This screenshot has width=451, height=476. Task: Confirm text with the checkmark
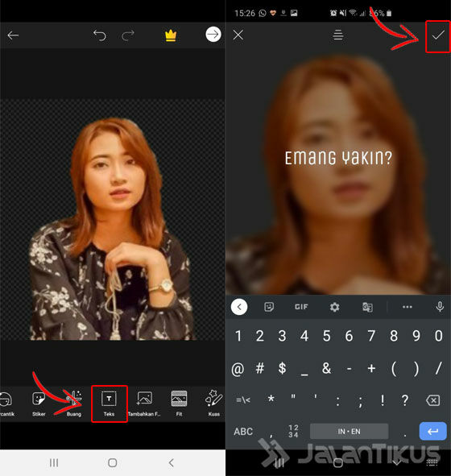438,35
